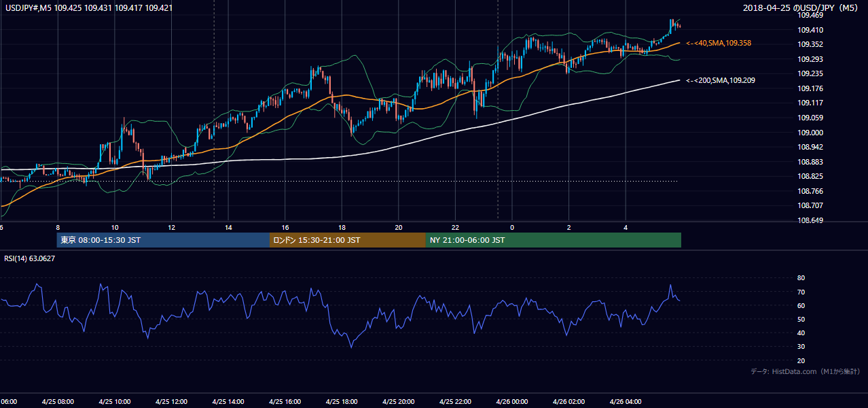Click the 4/25 20:00 time axis label

click(x=399, y=402)
